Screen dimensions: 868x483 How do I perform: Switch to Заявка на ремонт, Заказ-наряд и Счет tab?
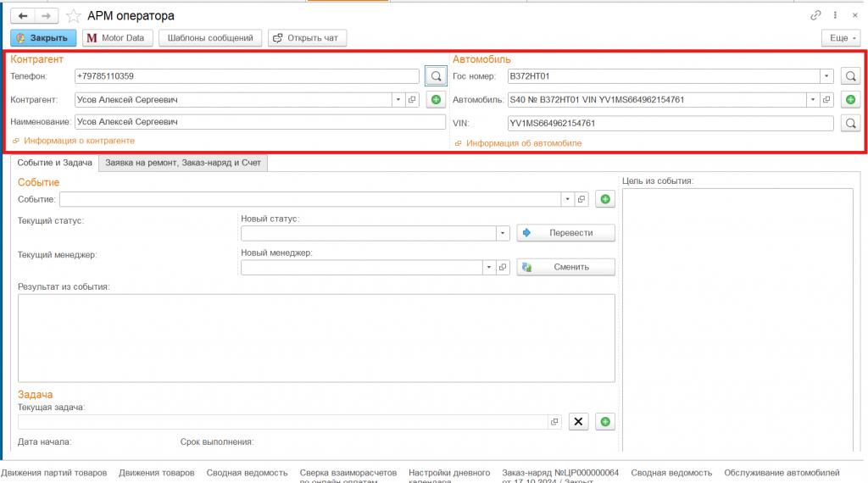(x=184, y=162)
